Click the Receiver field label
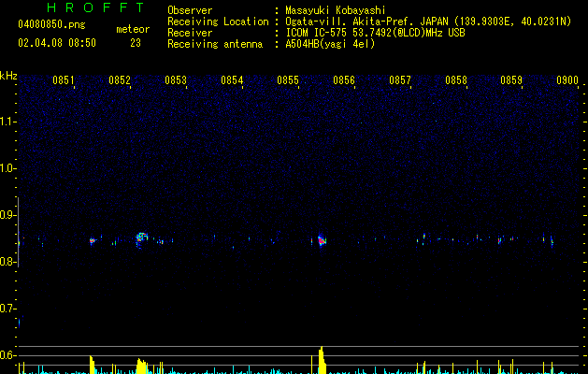Viewport: 588px width, 374px height. 190,33
